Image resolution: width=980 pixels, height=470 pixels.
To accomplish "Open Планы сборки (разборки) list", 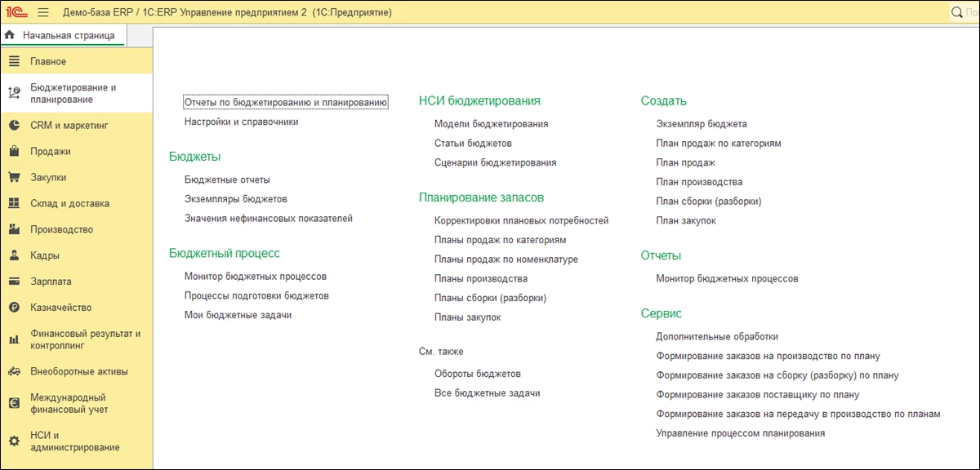I will [490, 298].
